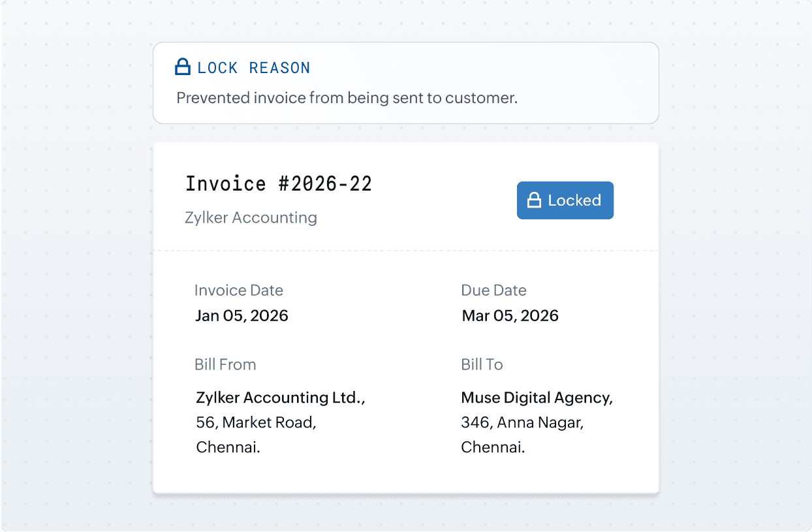Viewport: 812px width, 532px height.
Task: Click the lock reason description message
Action: 347,98
